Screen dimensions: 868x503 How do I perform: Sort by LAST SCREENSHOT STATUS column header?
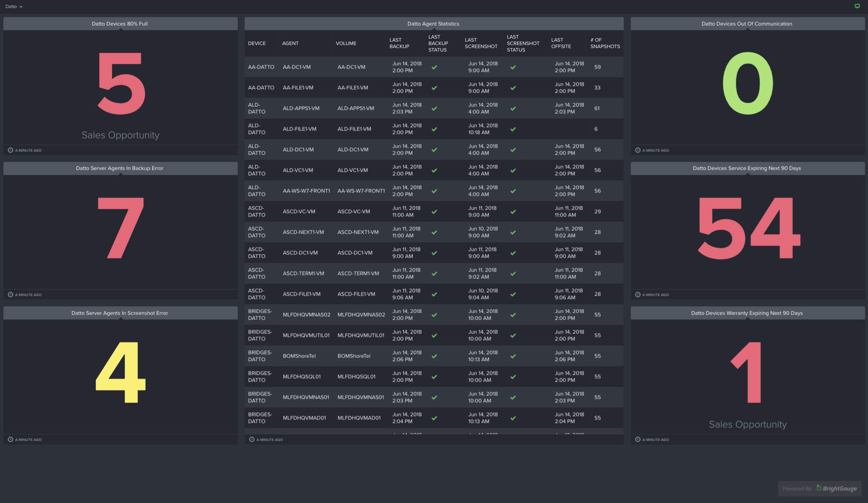pyautogui.click(x=523, y=43)
